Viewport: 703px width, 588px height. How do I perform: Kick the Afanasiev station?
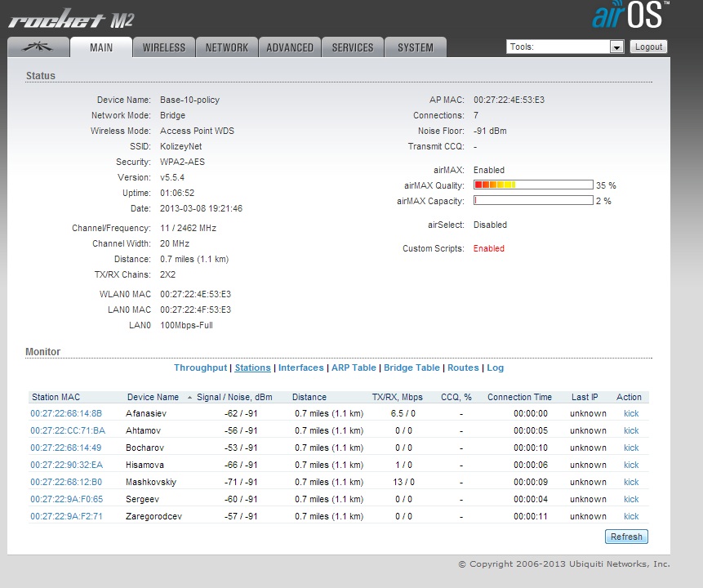(x=631, y=413)
